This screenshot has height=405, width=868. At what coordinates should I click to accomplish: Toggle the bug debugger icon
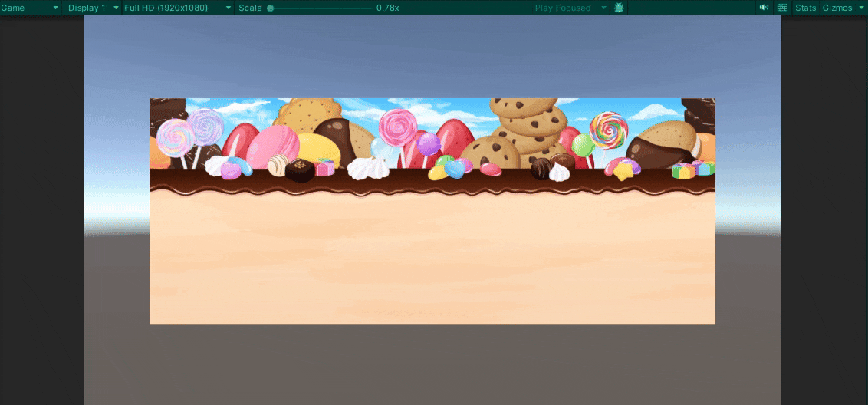pyautogui.click(x=619, y=8)
